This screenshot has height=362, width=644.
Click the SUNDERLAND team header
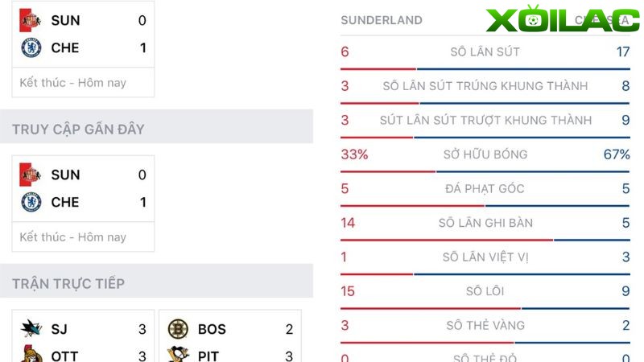[382, 20]
